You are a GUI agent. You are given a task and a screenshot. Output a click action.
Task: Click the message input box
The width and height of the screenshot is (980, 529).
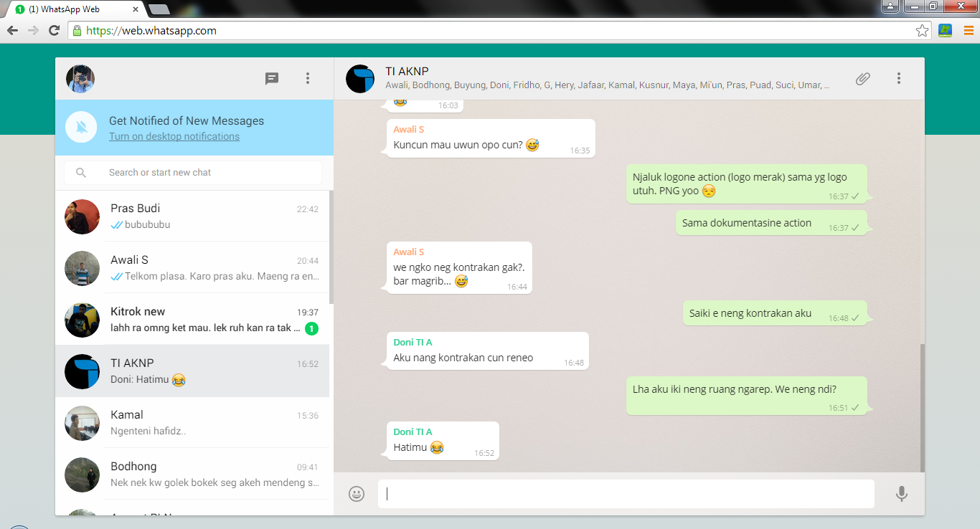click(x=626, y=493)
